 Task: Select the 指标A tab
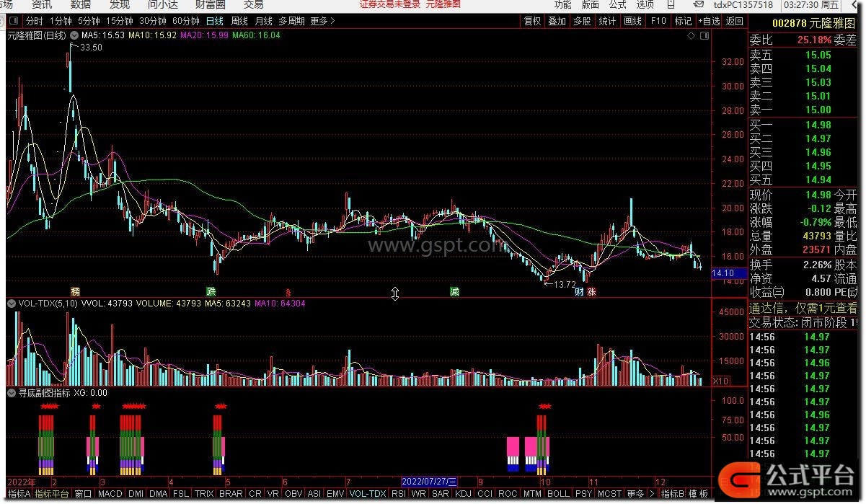coord(19,494)
